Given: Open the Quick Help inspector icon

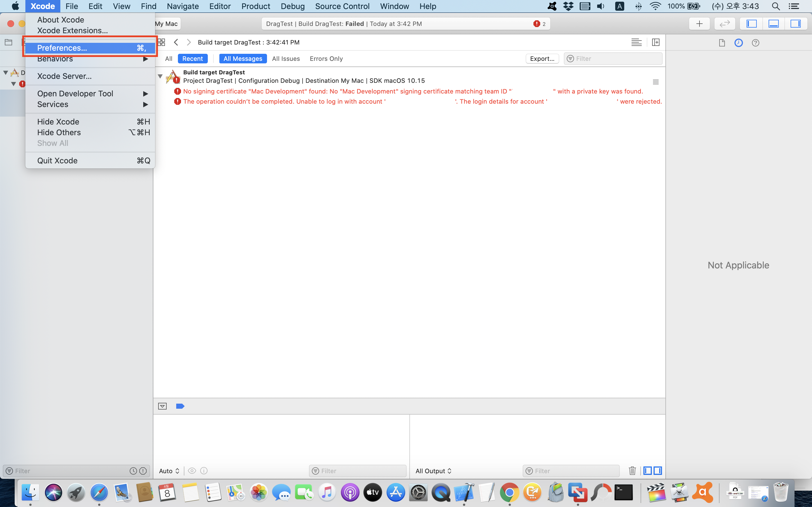Looking at the screenshot, I should click(755, 43).
